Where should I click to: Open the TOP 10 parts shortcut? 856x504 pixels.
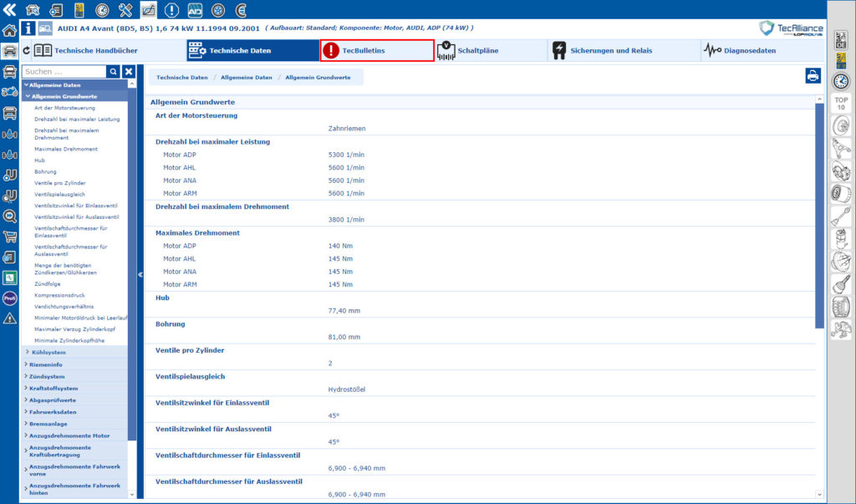pos(841,104)
